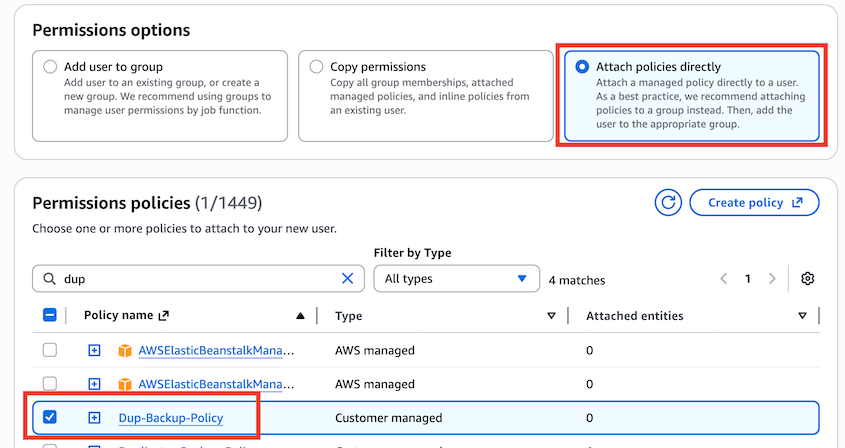Viewport: 845px width, 448px height.
Task: Expand the first AWSElasticBeanstalkMana policy details
Action: (94, 350)
